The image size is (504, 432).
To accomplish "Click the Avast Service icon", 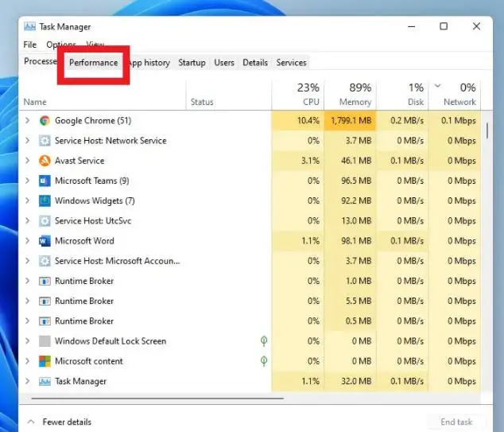I will pyautogui.click(x=45, y=161).
